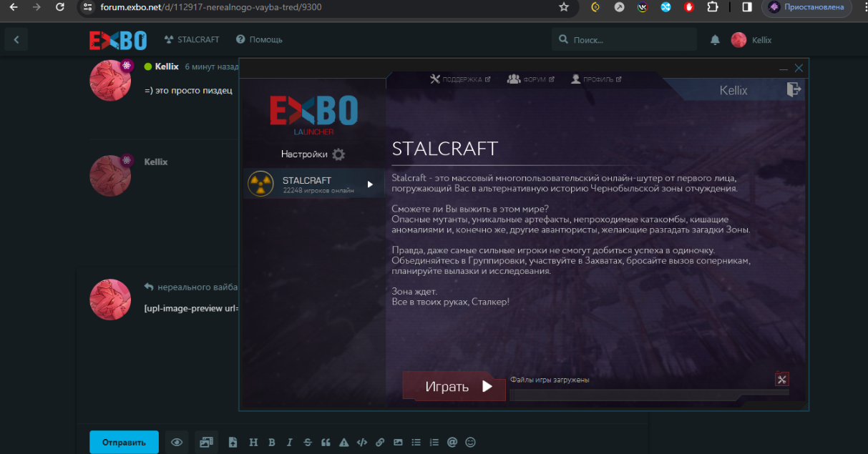Open the EXBO forum home logo

(118, 40)
